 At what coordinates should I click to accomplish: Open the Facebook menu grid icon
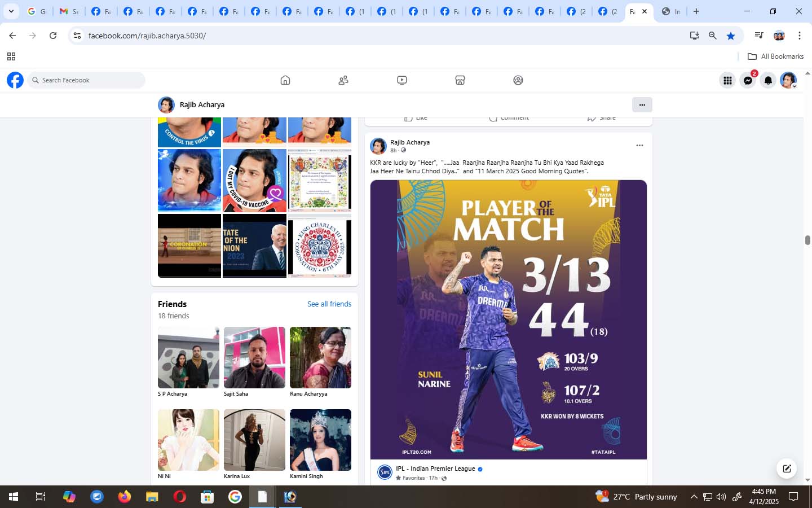[x=727, y=80]
